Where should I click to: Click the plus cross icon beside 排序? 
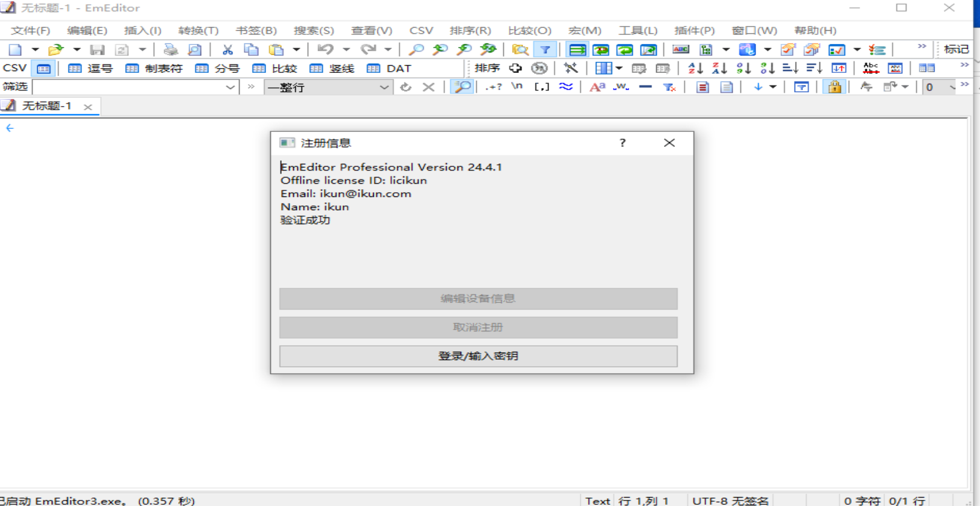pyautogui.click(x=515, y=68)
